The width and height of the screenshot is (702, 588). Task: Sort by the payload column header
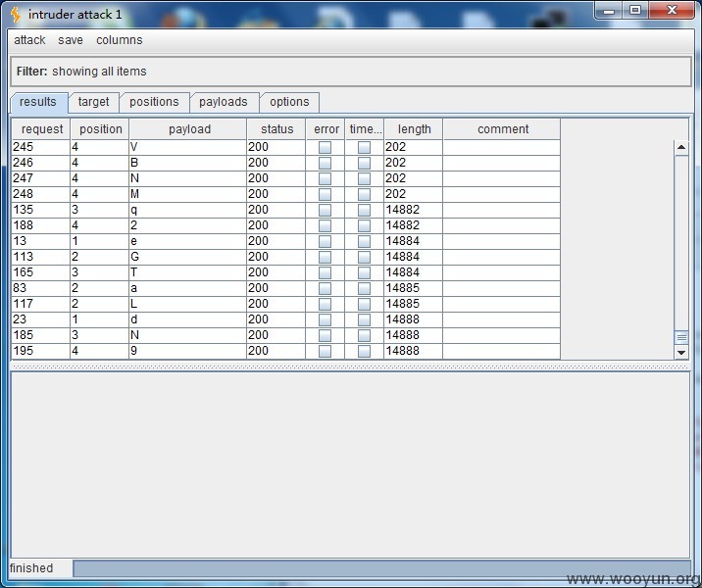pos(188,129)
